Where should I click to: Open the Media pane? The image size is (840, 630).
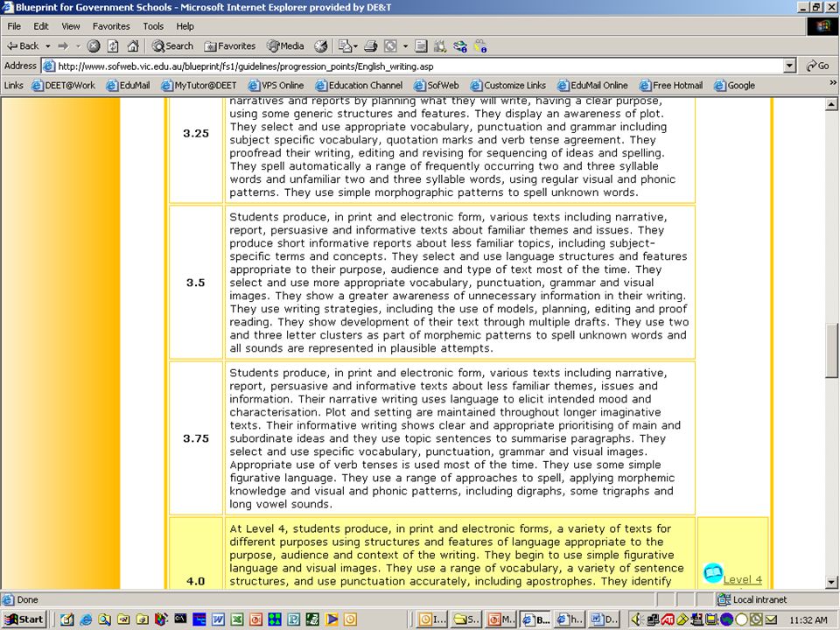[285, 46]
